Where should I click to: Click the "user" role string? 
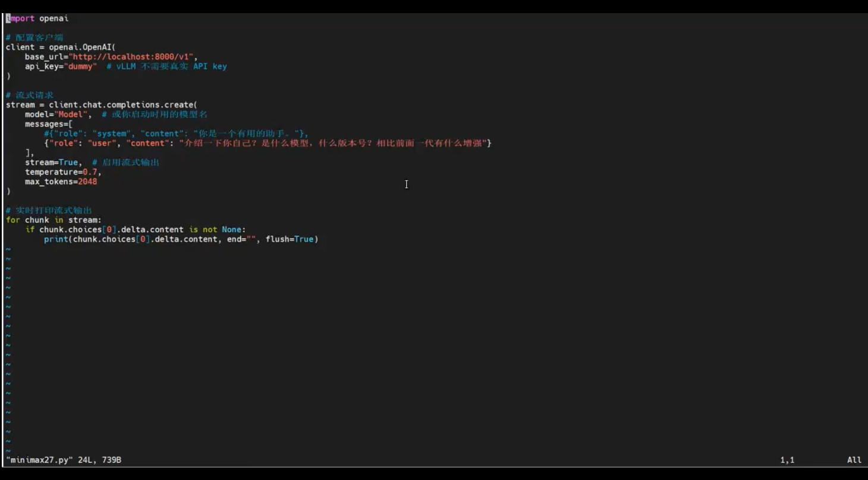coord(102,143)
